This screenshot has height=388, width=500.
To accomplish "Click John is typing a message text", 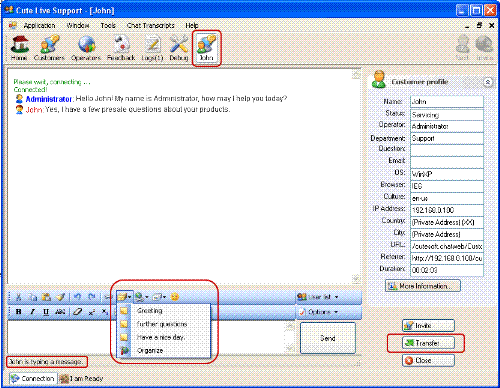I will tap(46, 362).
